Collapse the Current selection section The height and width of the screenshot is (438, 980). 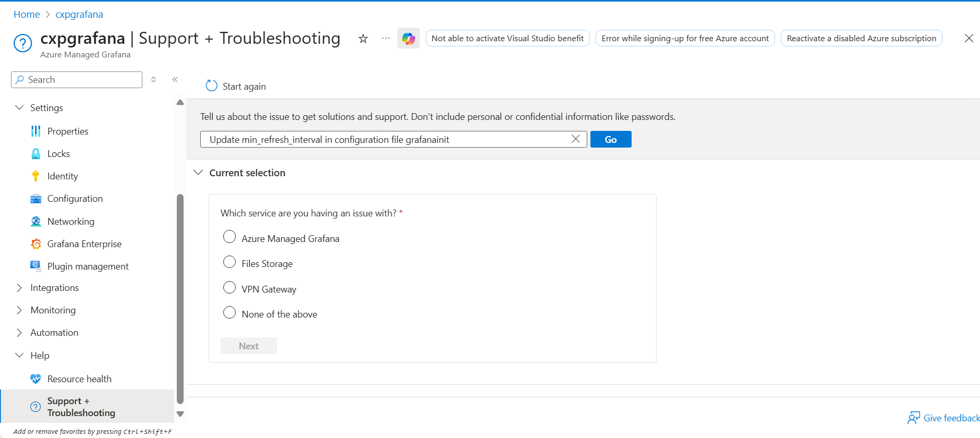pos(198,173)
